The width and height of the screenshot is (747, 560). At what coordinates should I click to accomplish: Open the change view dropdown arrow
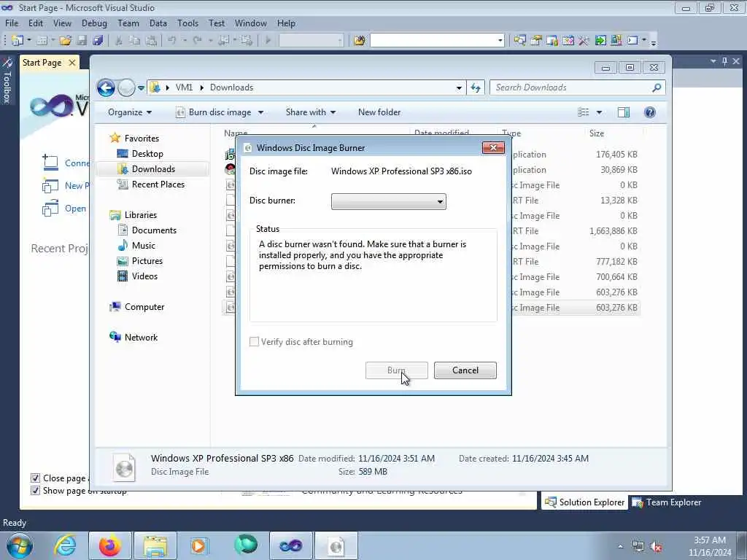[x=599, y=112]
